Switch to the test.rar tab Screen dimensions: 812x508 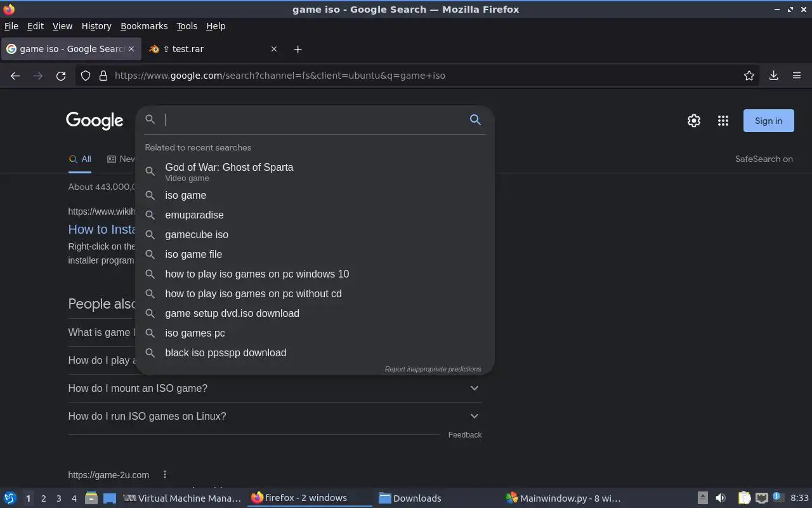click(x=212, y=49)
